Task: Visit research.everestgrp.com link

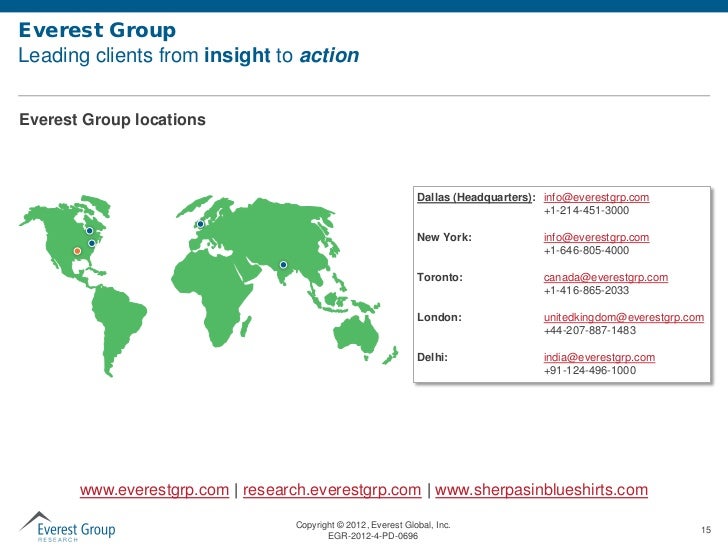Action: pyautogui.click(x=332, y=490)
